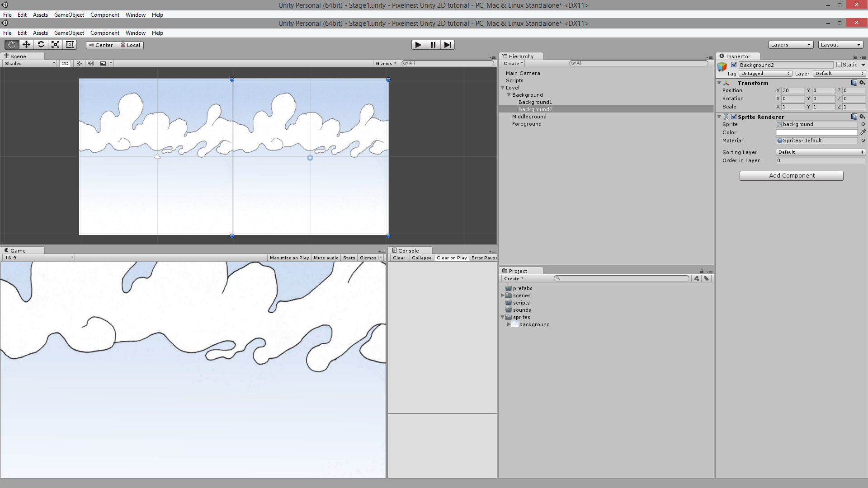Click the Scale tool icon
This screenshot has height=488, width=868.
point(55,45)
